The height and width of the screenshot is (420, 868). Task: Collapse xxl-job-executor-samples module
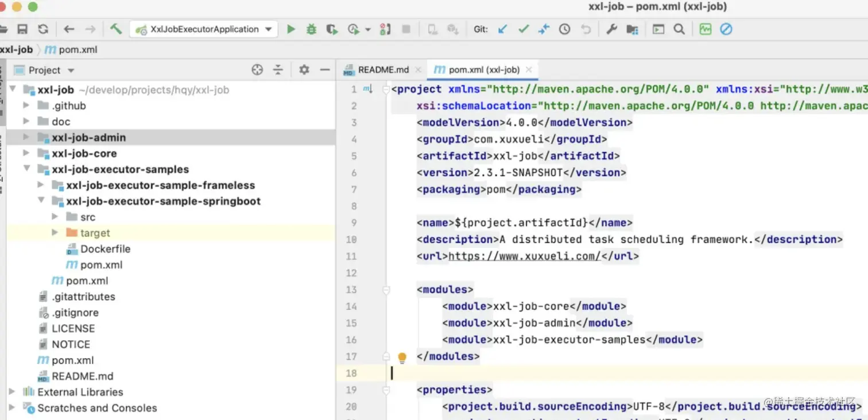(x=26, y=169)
